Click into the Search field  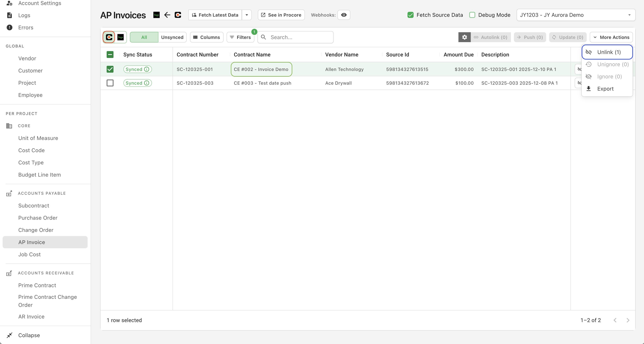pos(300,37)
